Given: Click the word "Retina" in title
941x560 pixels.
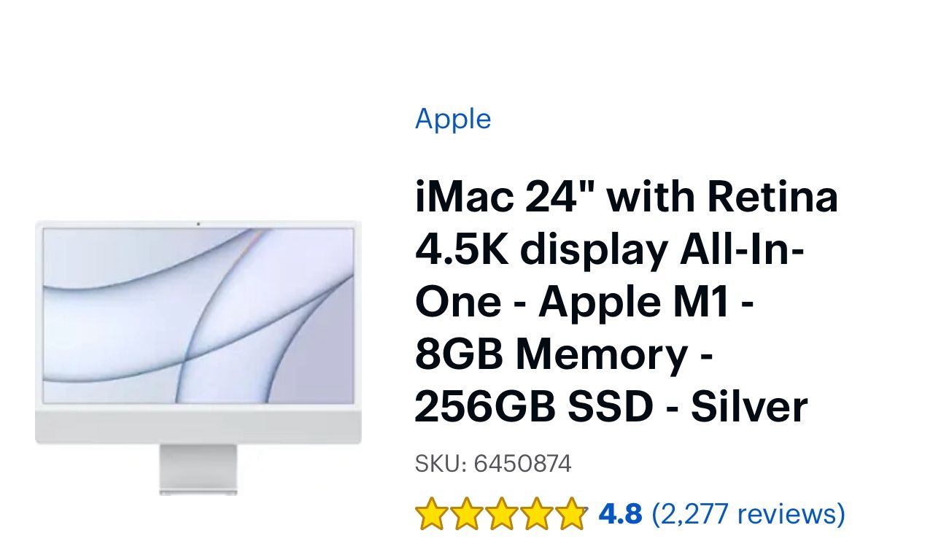Looking at the screenshot, I should tap(773, 198).
